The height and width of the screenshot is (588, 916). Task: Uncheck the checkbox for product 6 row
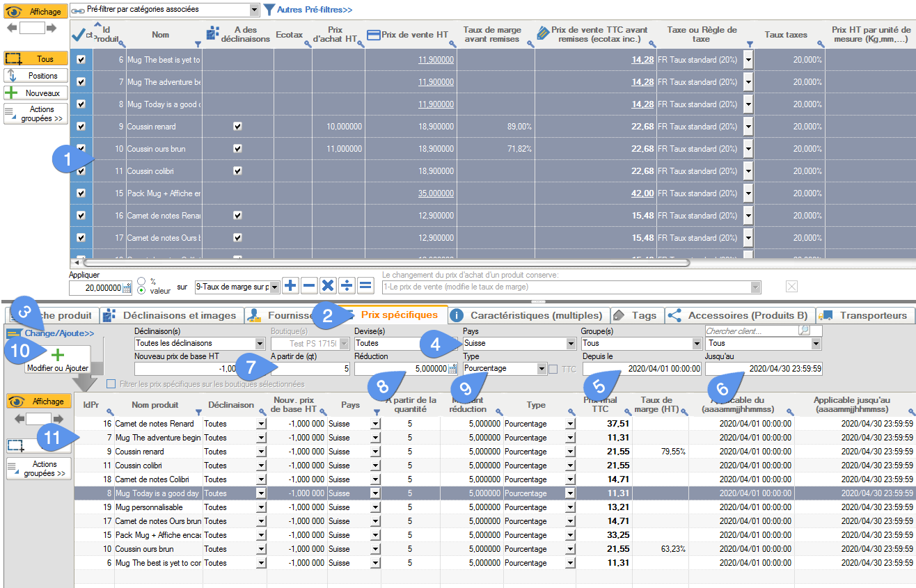(x=81, y=60)
